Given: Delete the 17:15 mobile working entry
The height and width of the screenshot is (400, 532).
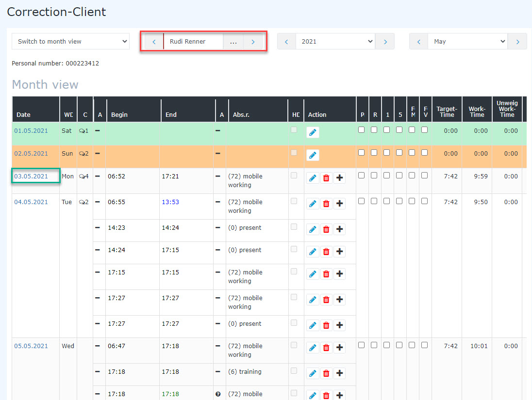Looking at the screenshot, I should (x=326, y=274).
